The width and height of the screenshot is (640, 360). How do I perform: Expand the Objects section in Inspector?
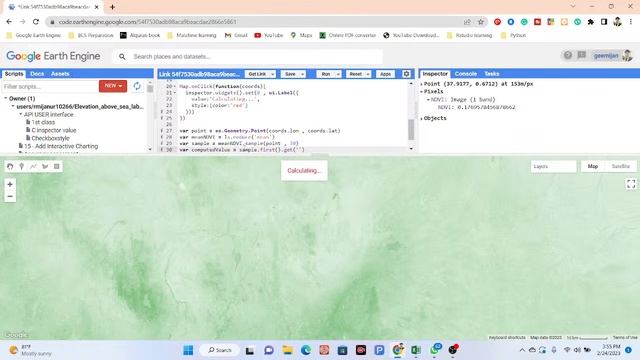pos(422,118)
